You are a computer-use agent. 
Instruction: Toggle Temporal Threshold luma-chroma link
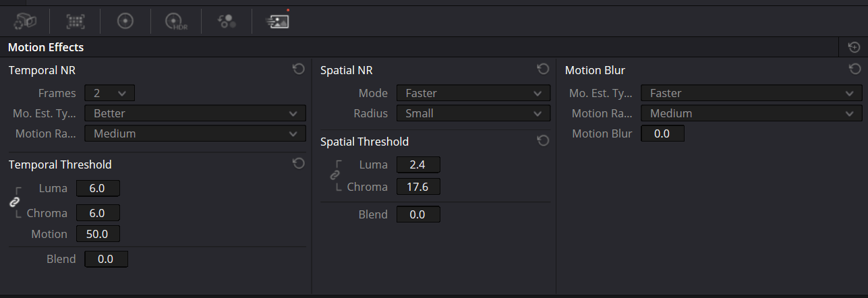(x=14, y=202)
